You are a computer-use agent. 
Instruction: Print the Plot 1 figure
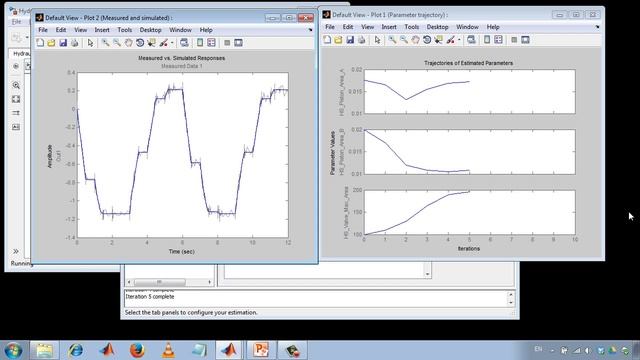[x=361, y=40]
